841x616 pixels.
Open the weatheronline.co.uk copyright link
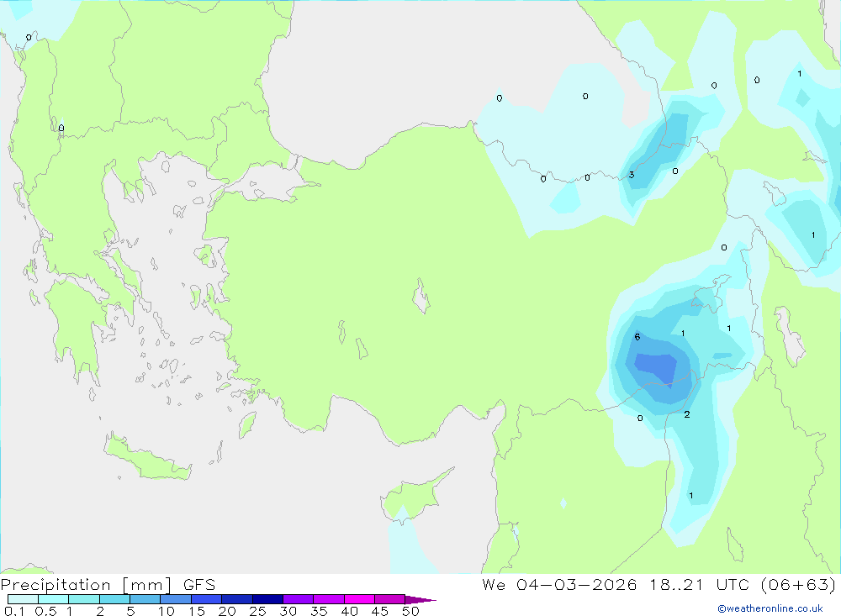point(770,608)
